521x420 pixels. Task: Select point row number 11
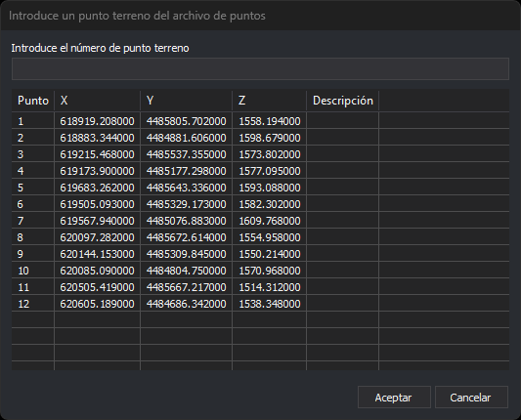pyautogui.click(x=260, y=287)
